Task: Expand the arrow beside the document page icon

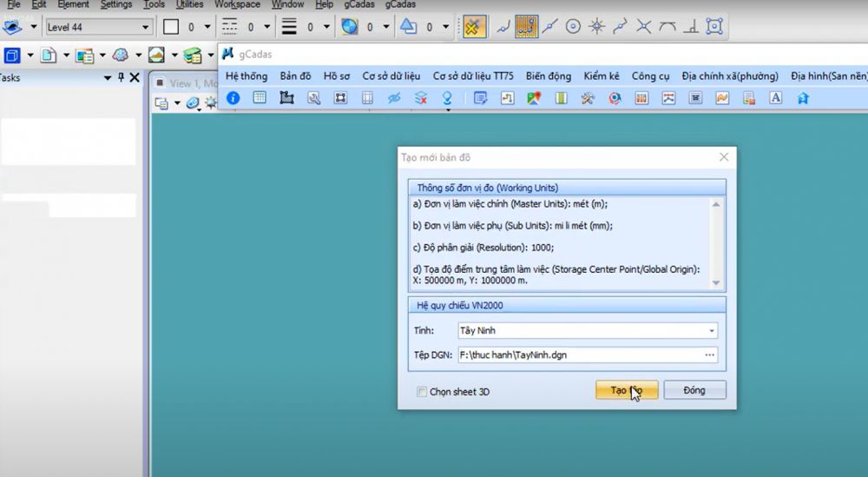Action: tap(67, 56)
